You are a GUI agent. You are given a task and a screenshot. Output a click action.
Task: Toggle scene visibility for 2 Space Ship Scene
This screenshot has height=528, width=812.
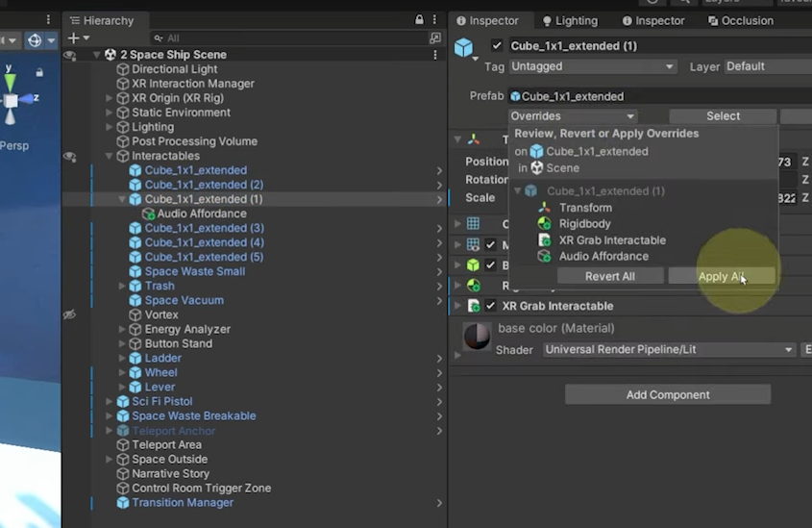69,55
